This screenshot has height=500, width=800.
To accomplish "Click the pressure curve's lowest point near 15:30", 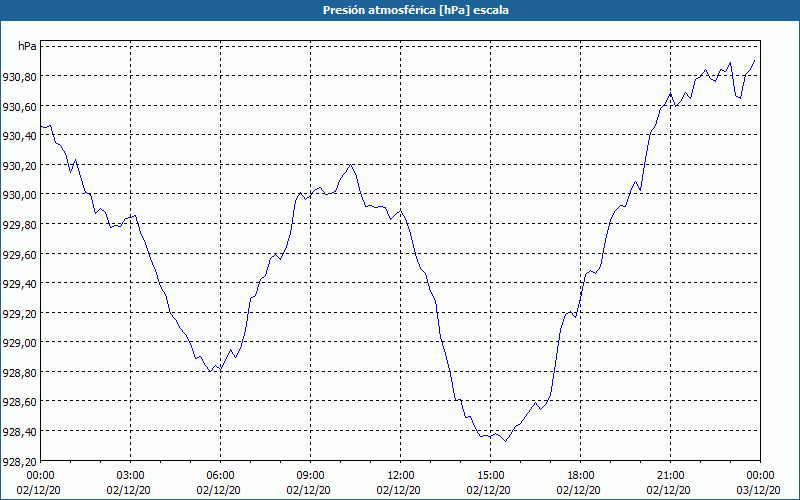I will [x=506, y=441].
